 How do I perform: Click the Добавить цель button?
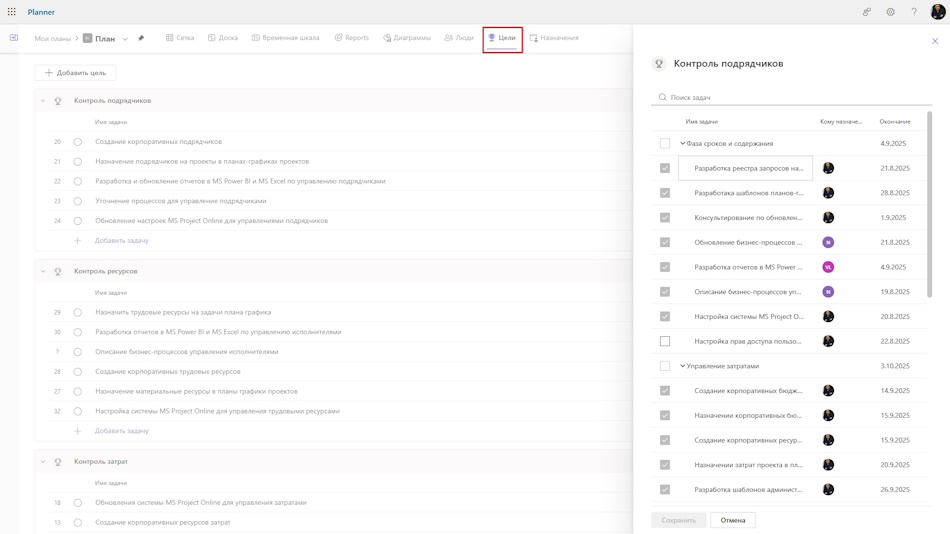[75, 73]
